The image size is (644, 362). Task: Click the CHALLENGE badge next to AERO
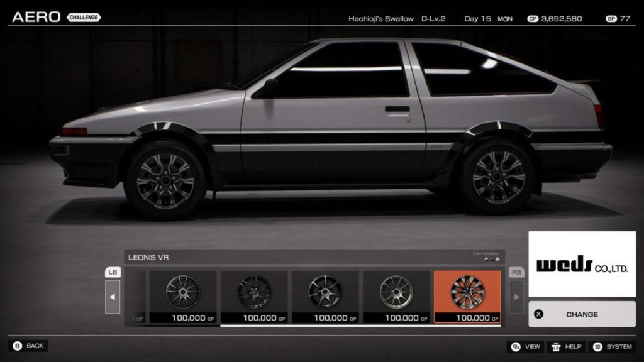point(84,18)
